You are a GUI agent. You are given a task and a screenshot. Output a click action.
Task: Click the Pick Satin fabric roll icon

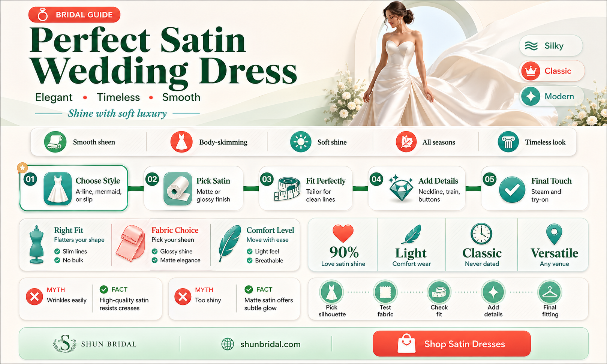click(178, 189)
